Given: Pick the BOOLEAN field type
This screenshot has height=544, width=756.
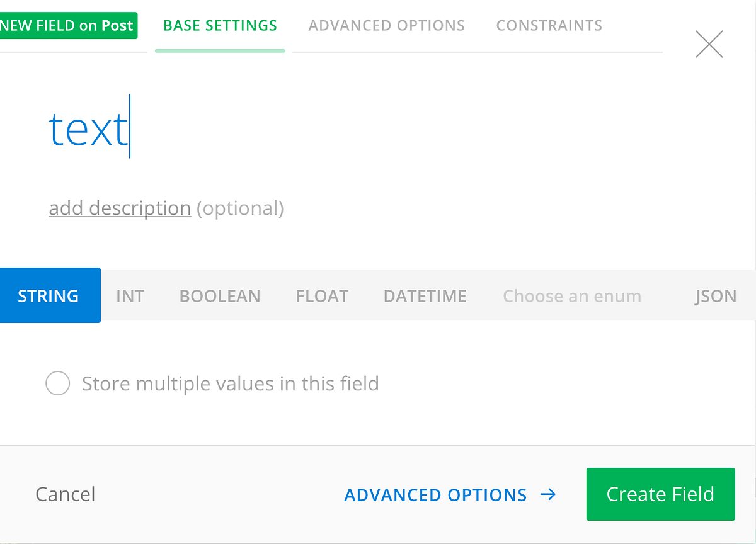Looking at the screenshot, I should [x=219, y=296].
